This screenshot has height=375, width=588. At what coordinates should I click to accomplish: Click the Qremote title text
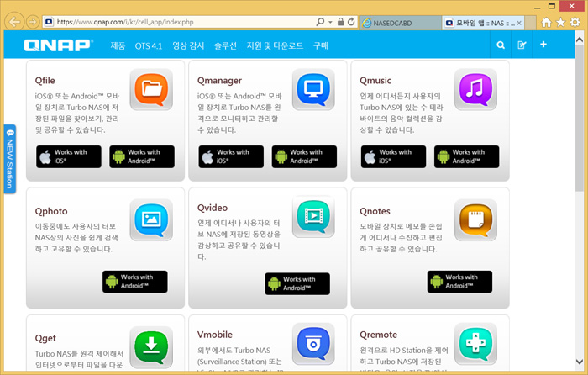click(378, 335)
